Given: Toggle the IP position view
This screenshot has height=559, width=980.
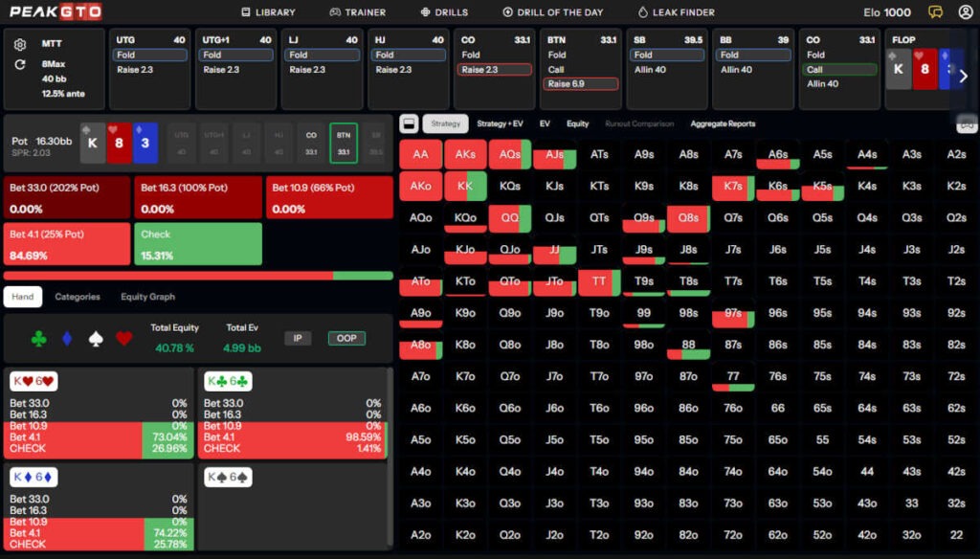Looking at the screenshot, I should tap(299, 338).
